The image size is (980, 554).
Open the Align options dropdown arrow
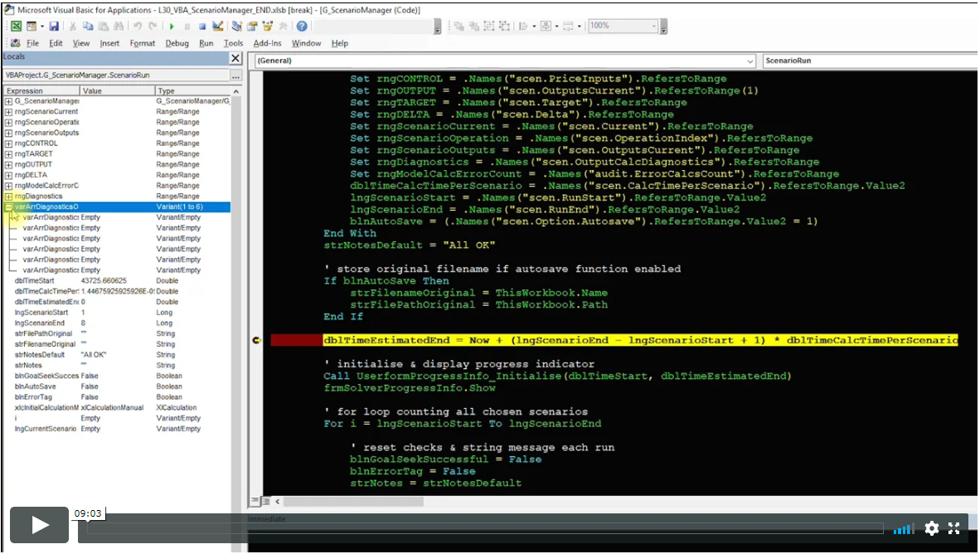534,27
